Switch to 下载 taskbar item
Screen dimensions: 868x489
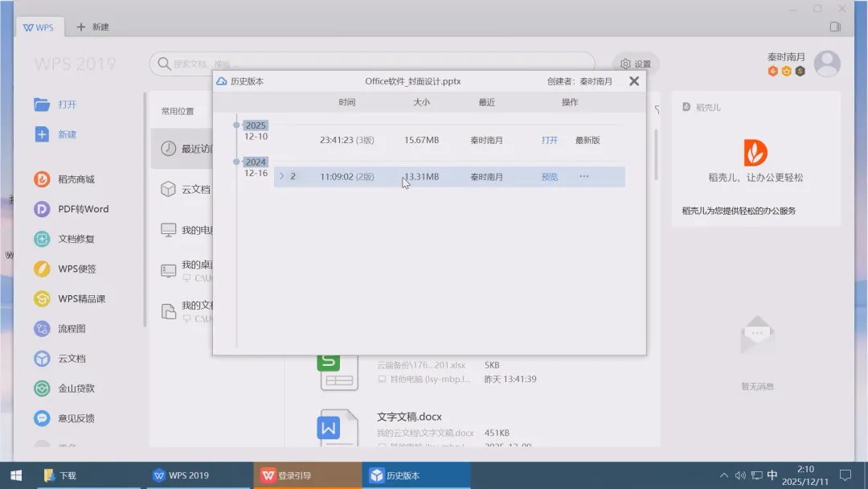tap(88, 475)
